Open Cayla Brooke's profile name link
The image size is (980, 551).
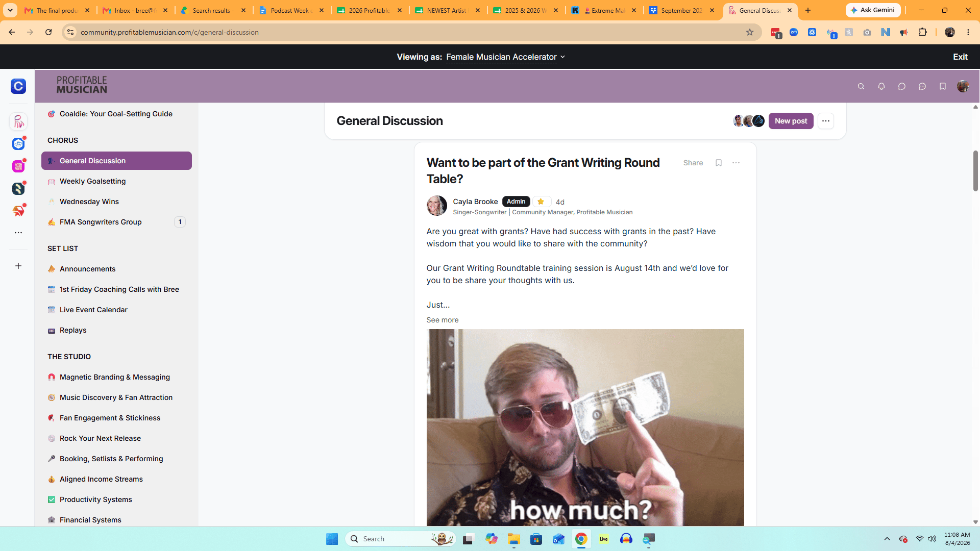tap(475, 202)
